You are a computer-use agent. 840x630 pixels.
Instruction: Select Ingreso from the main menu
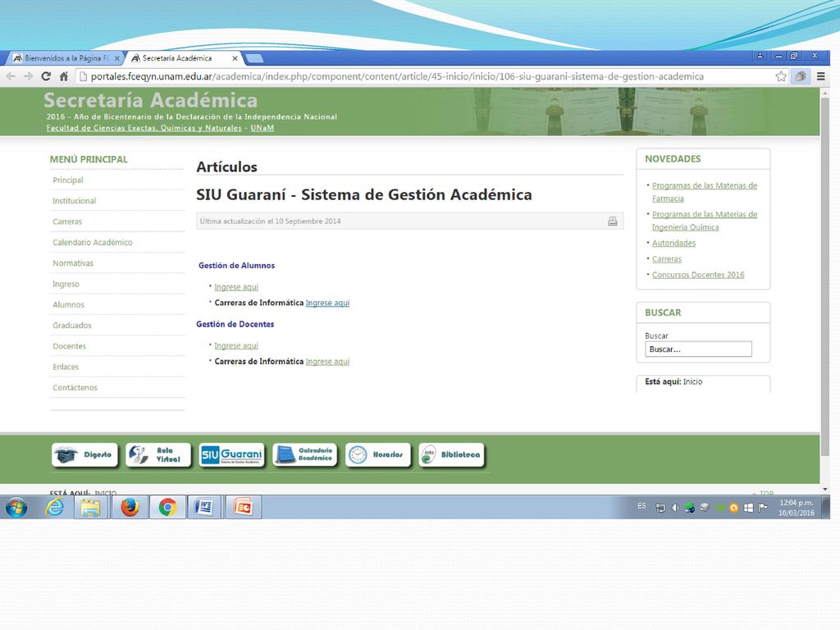66,285
